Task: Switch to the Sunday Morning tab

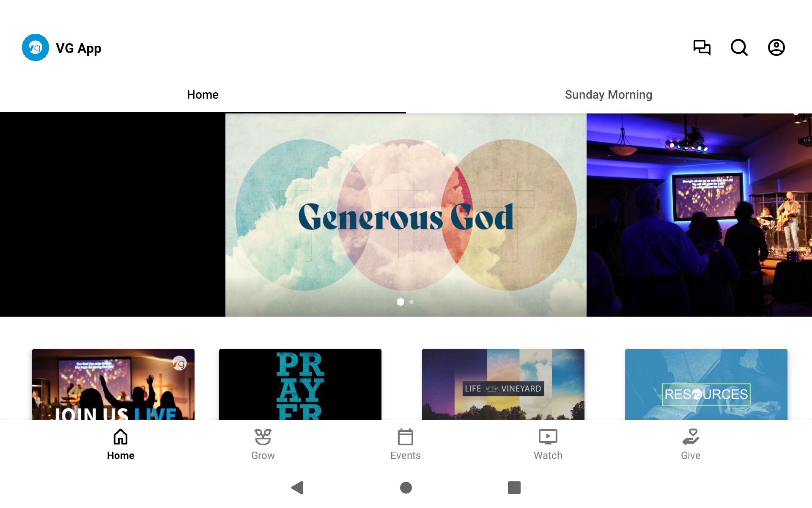Action: 609,95
